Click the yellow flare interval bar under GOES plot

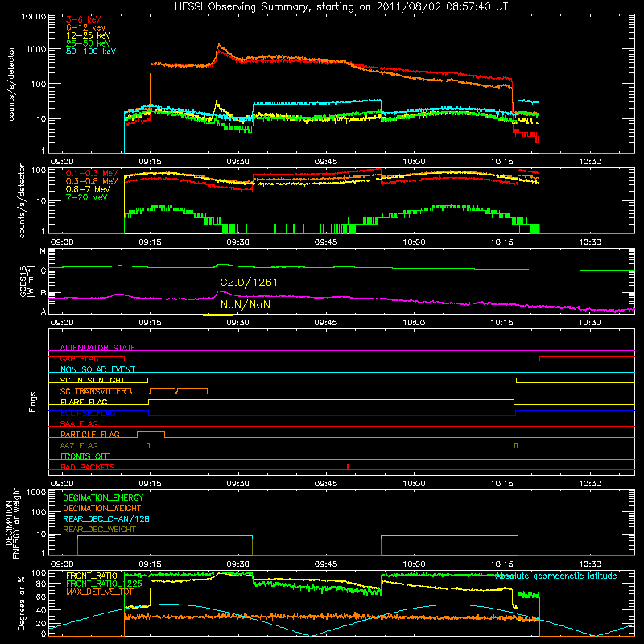point(217,315)
